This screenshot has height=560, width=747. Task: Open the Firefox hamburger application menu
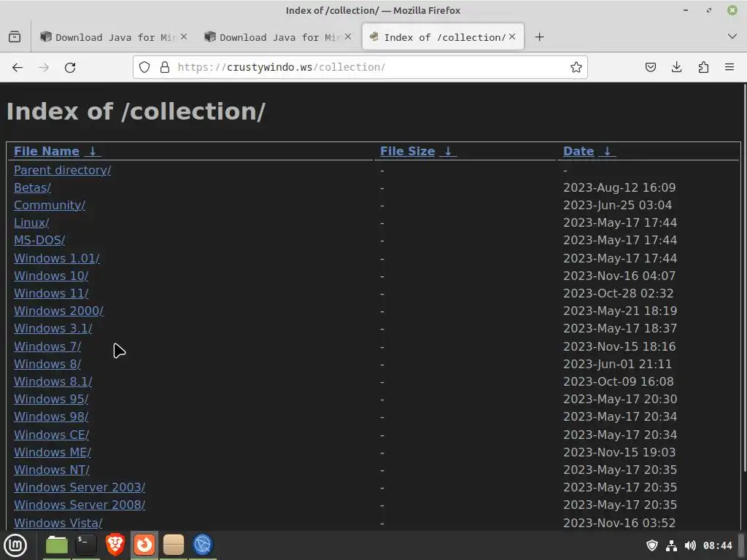coord(729,67)
